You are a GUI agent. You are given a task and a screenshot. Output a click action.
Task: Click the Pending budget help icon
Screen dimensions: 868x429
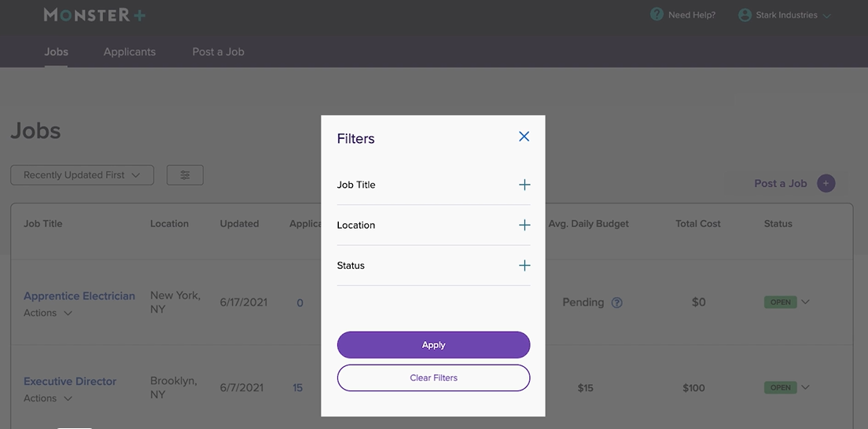click(617, 302)
